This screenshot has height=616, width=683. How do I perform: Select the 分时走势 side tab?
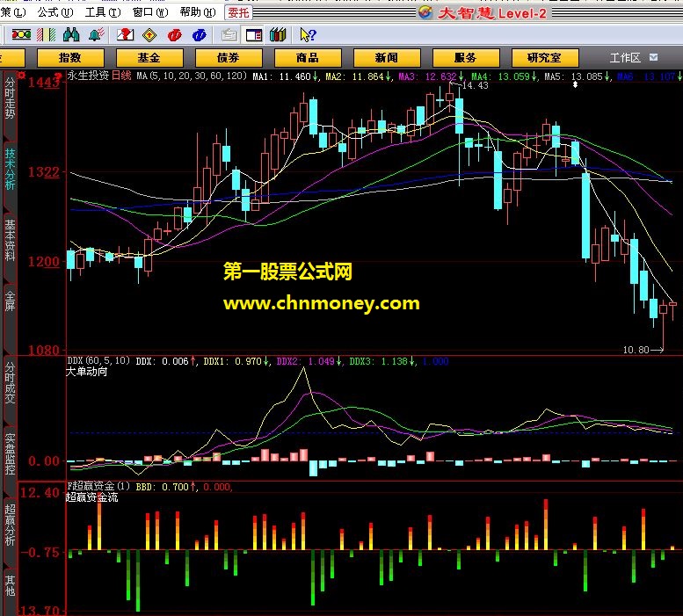(10, 98)
